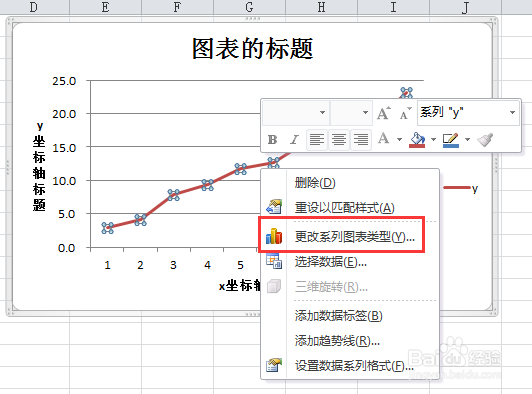Choose 设置数据系列格式(F)... menu entry

click(x=350, y=365)
